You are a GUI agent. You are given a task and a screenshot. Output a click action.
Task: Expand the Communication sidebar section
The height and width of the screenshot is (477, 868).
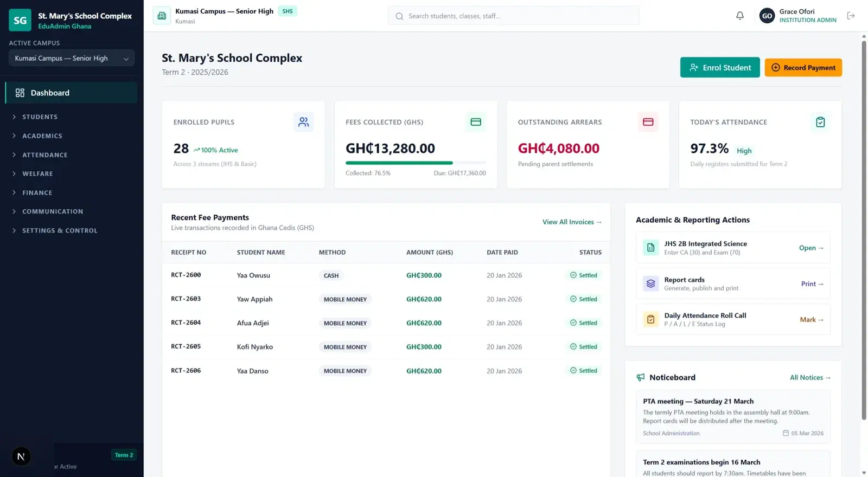click(71, 211)
